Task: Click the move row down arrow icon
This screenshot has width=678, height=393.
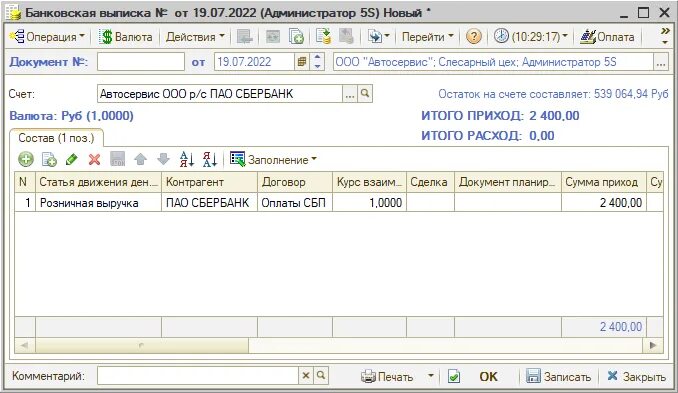Action: (x=163, y=160)
